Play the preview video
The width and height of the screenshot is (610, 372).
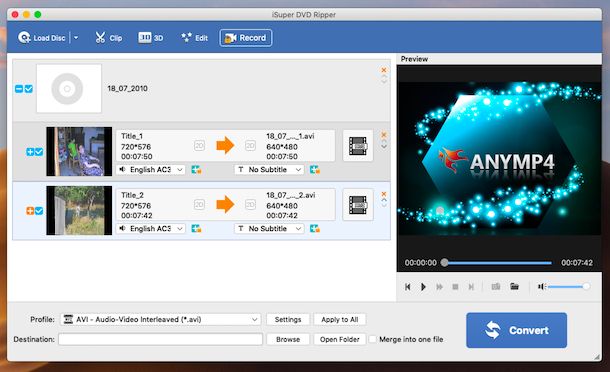[423, 287]
